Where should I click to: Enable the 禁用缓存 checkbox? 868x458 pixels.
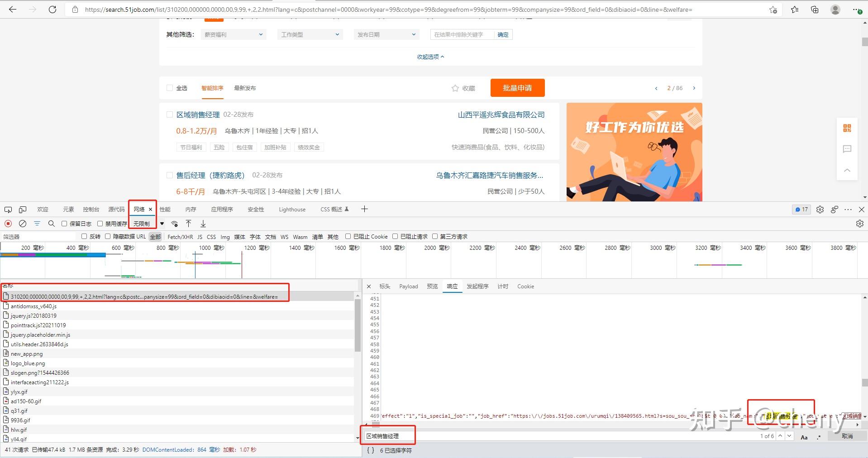coord(100,223)
